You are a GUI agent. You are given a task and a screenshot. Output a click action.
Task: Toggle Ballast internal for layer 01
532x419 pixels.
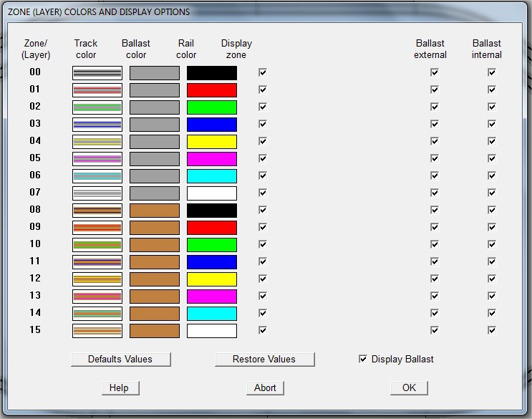point(492,90)
